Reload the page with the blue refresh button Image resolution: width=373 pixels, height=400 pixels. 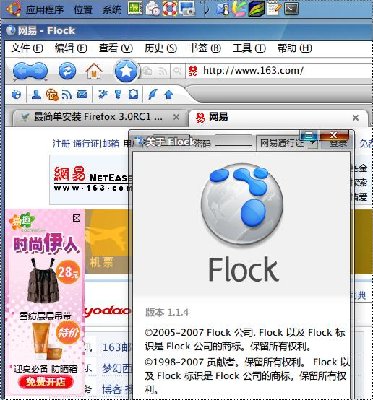click(67, 71)
